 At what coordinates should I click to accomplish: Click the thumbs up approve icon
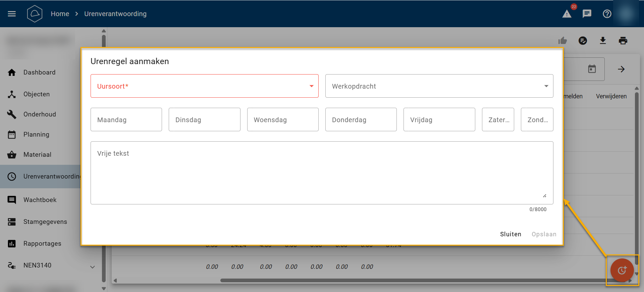(x=562, y=41)
